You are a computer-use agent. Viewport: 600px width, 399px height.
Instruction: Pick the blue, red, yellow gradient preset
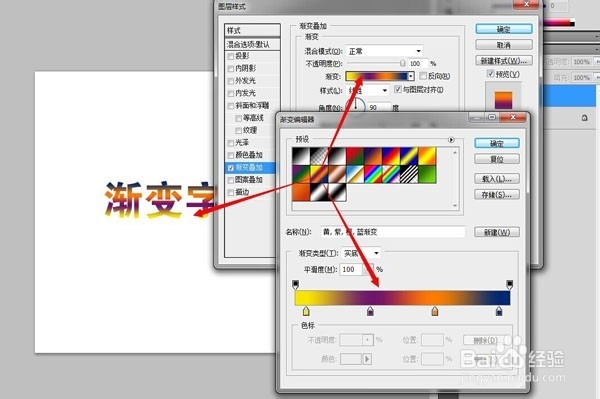(391, 156)
